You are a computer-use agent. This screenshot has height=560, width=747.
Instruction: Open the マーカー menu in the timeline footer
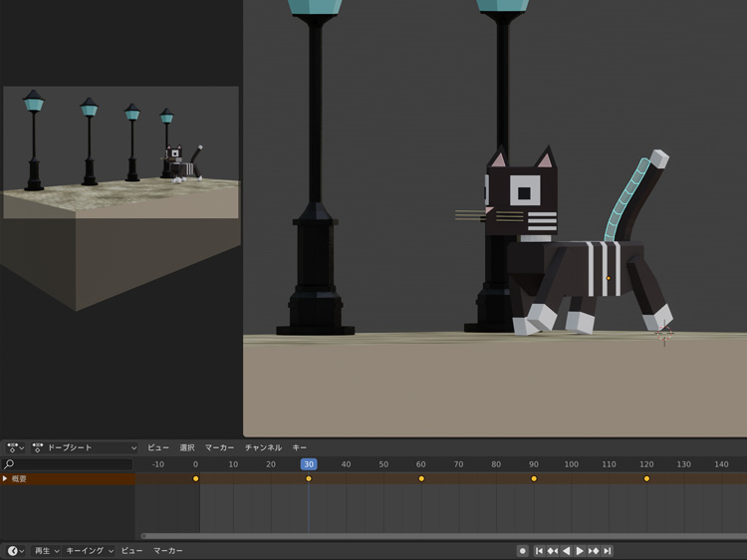tap(167, 551)
